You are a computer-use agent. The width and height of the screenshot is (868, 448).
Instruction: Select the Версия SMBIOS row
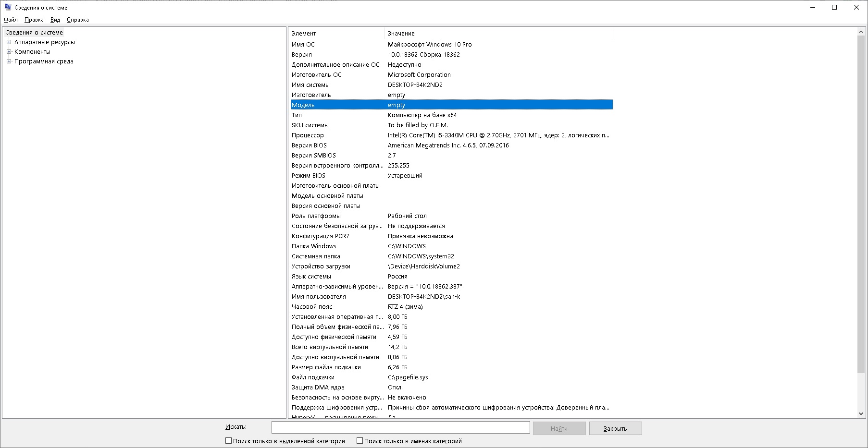tap(452, 155)
